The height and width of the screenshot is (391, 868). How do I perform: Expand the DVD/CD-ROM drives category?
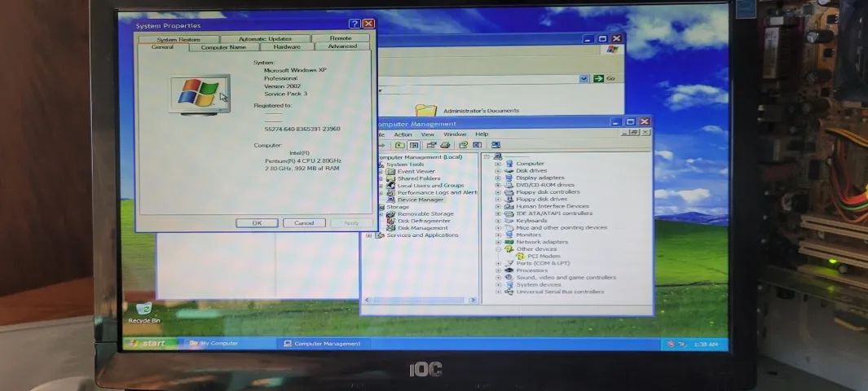coord(498,185)
